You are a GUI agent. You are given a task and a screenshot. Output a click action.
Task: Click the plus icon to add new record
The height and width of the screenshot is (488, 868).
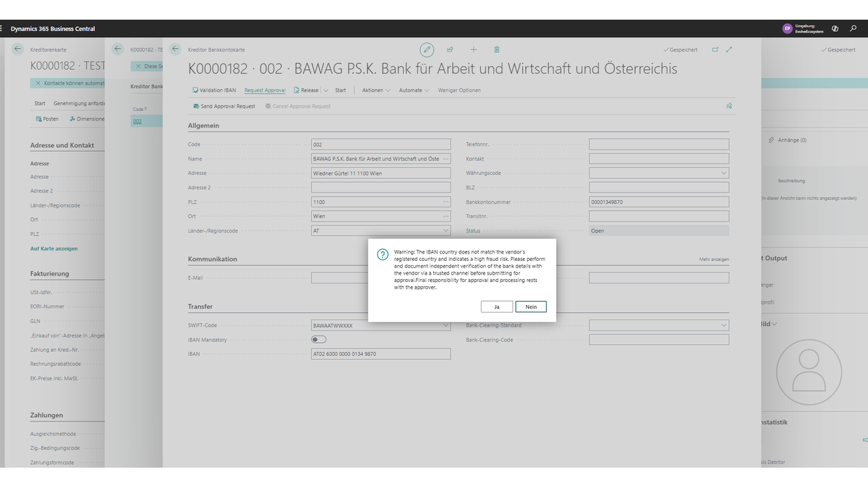click(x=473, y=49)
